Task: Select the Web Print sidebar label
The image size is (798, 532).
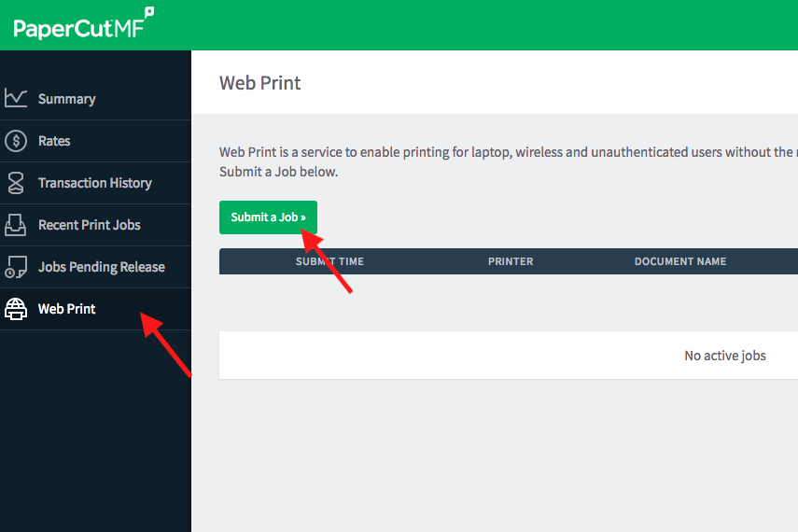Action: tap(66, 309)
